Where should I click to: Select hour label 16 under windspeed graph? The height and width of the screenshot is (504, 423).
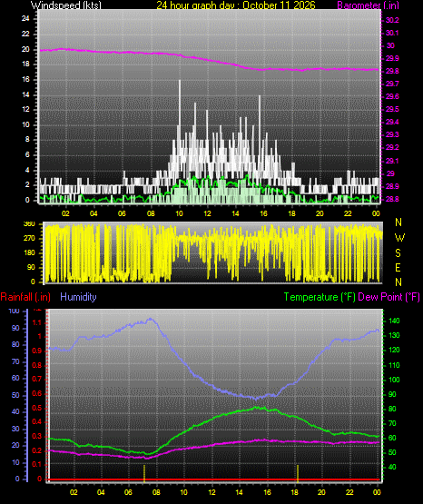(263, 213)
